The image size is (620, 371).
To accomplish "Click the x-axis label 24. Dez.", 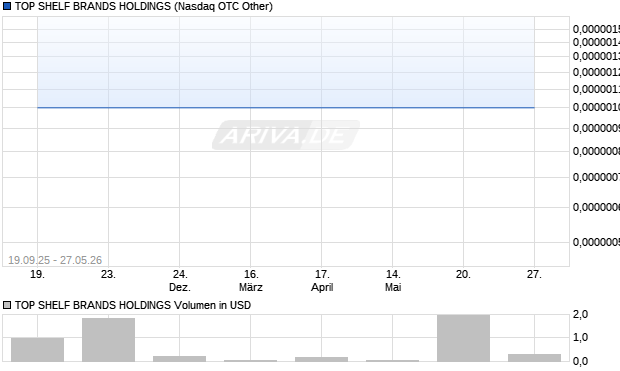I will [180, 280].
